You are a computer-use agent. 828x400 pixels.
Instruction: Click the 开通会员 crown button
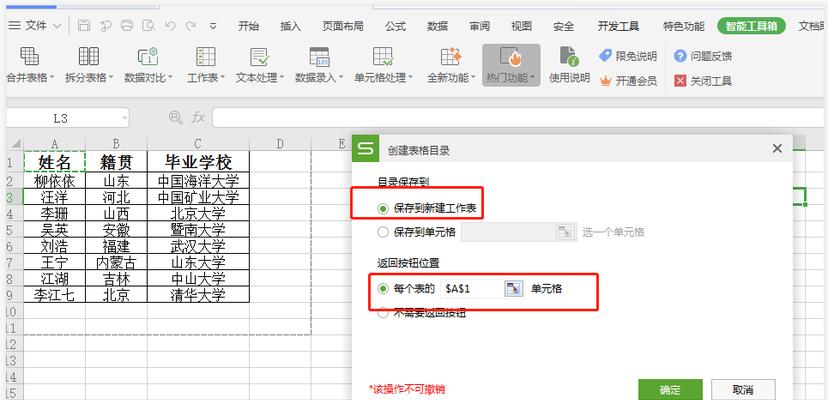pos(628,81)
